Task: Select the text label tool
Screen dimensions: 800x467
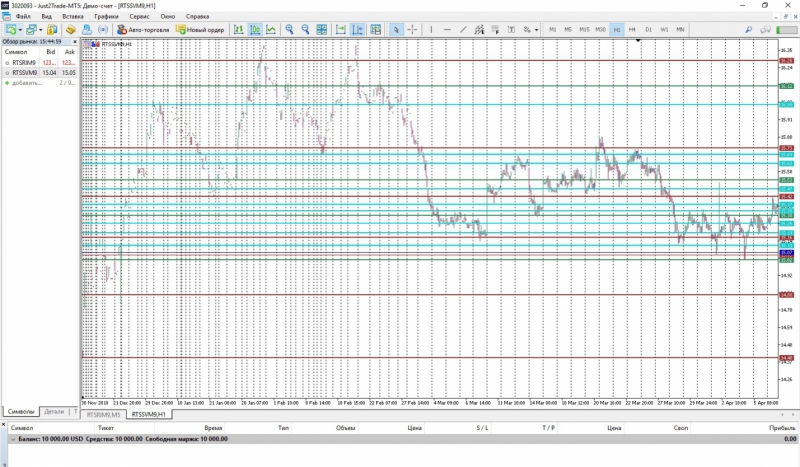Action: 511,30
